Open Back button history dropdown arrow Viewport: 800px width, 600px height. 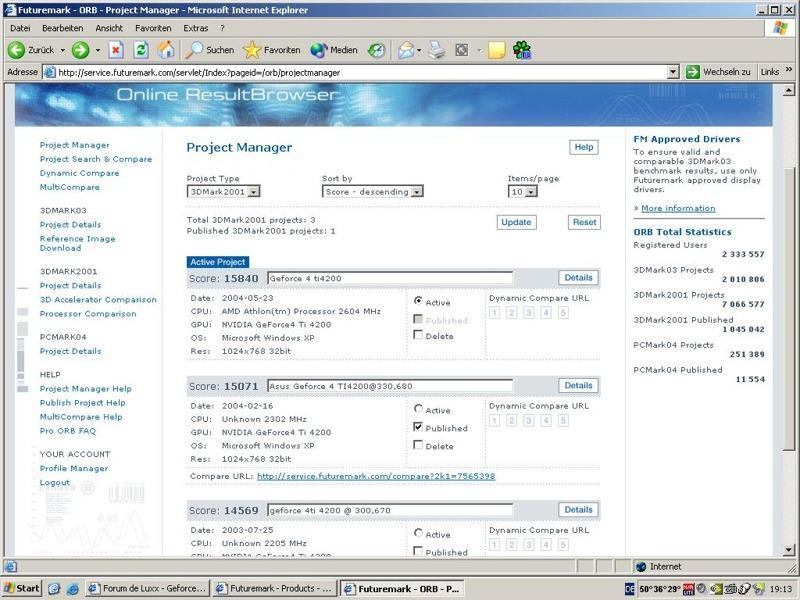pyautogui.click(x=63, y=50)
